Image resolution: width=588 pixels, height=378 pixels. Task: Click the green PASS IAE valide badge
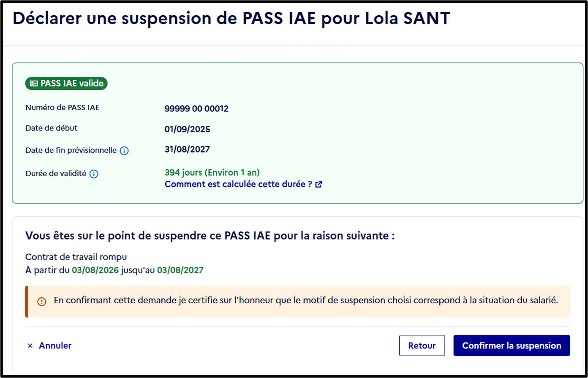[x=66, y=84]
